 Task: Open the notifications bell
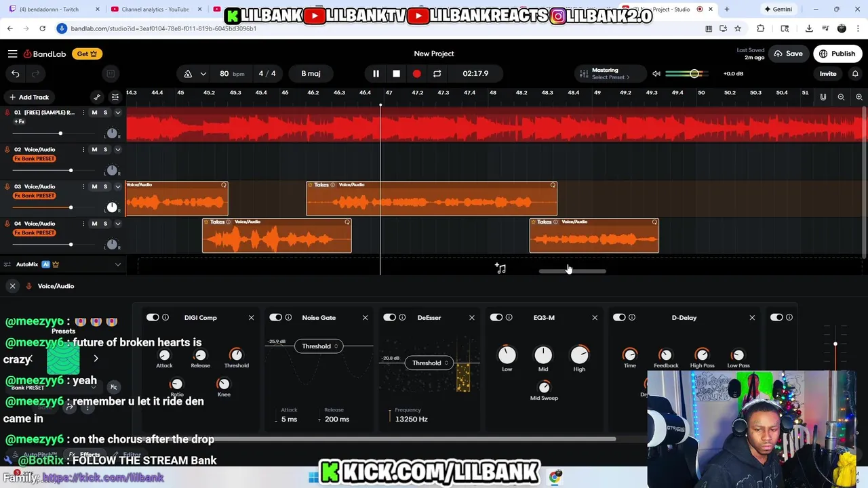click(x=855, y=73)
